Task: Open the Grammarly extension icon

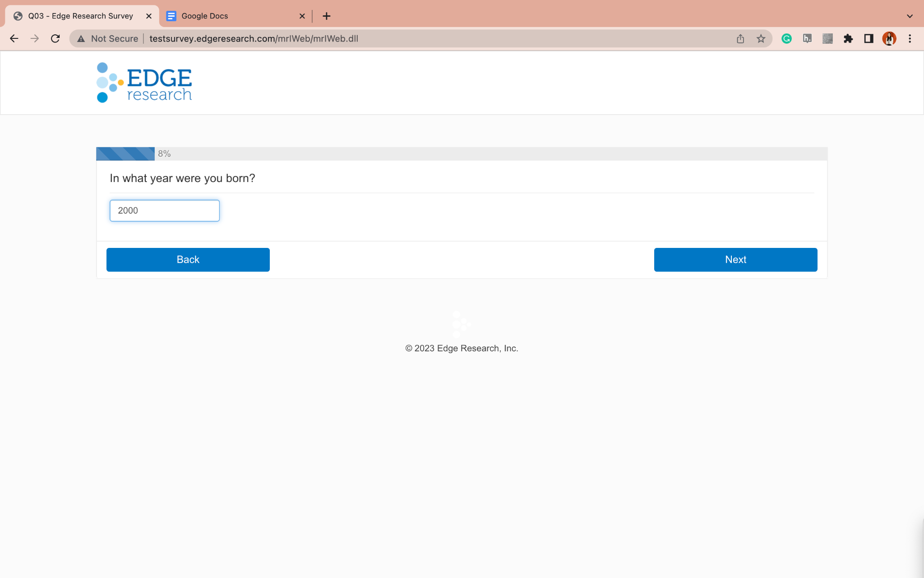Action: coord(786,38)
